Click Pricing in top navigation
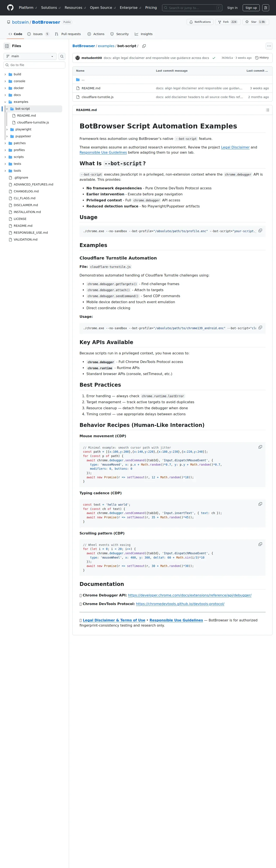Viewport: 276px width, 868px height. tap(151, 7)
